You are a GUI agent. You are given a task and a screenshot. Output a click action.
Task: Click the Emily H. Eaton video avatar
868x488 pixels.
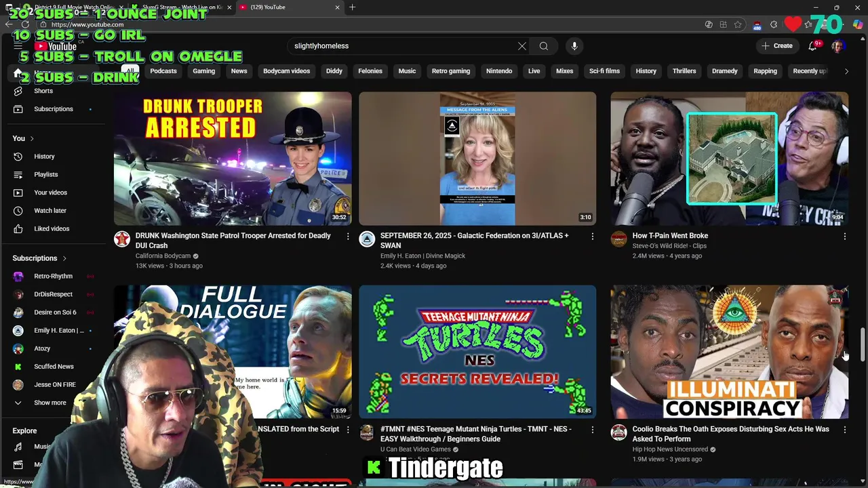click(x=367, y=239)
